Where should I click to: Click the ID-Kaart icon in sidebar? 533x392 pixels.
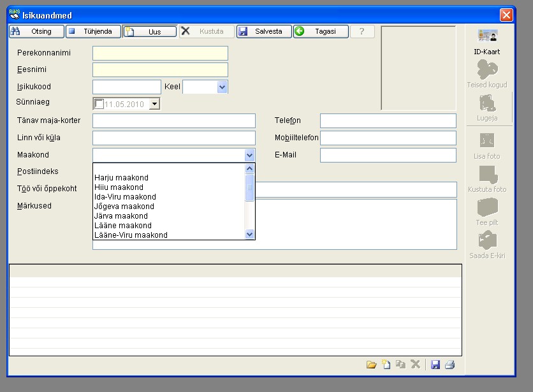point(487,37)
